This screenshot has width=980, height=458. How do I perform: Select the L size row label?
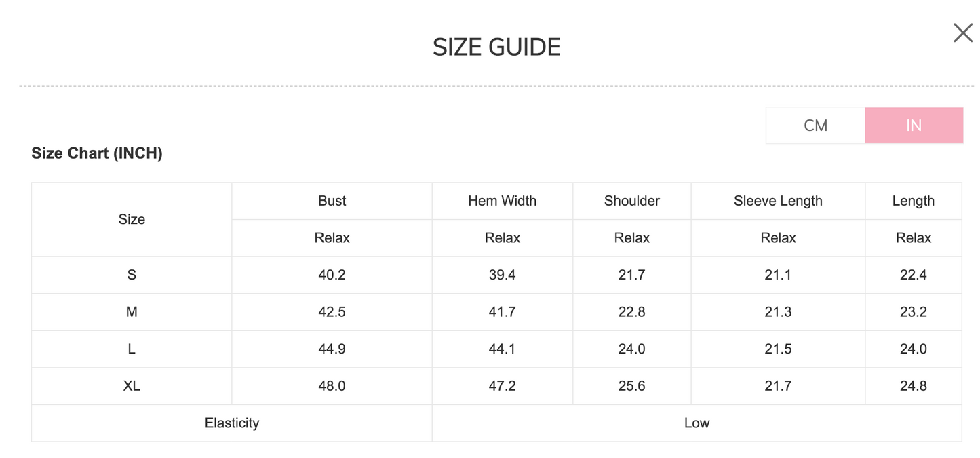pos(132,349)
